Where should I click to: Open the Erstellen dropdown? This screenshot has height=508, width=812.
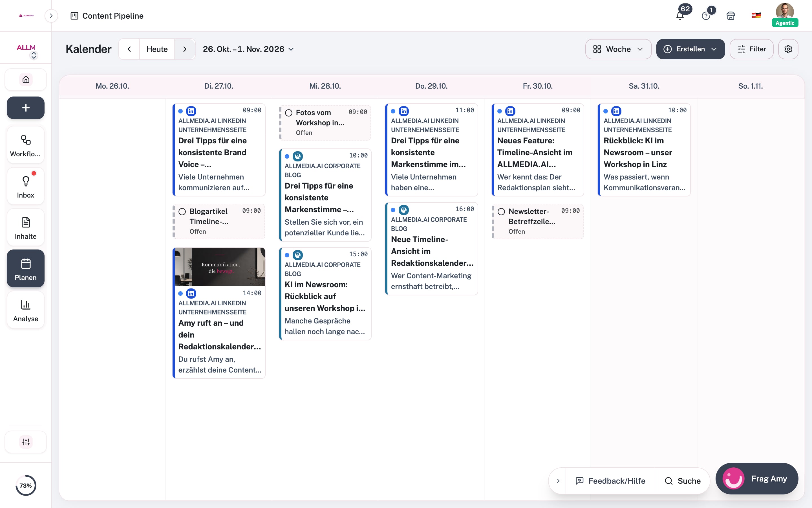(x=690, y=49)
